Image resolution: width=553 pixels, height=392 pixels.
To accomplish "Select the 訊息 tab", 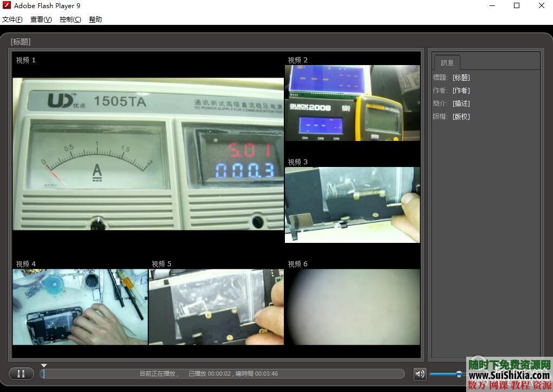I will [447, 62].
